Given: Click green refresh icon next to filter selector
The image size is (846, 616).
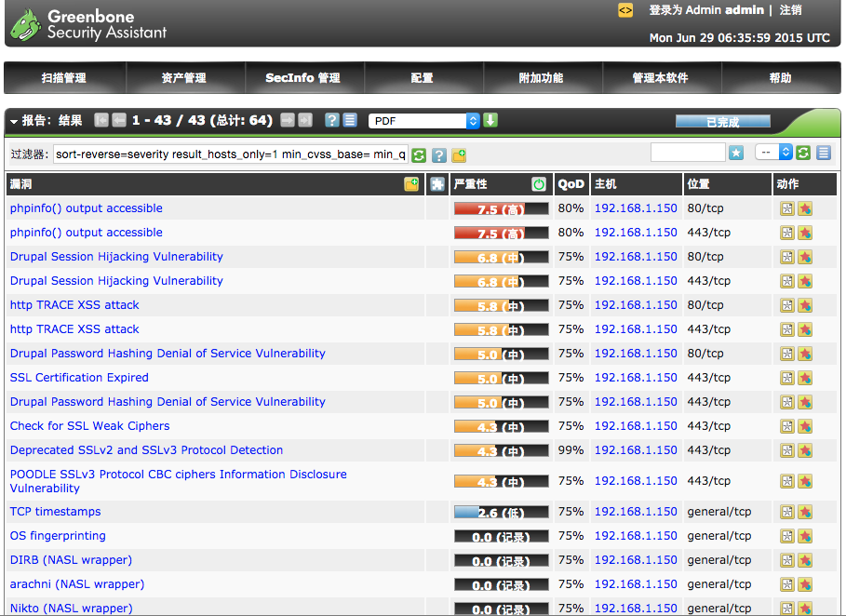Looking at the screenshot, I should (803, 154).
